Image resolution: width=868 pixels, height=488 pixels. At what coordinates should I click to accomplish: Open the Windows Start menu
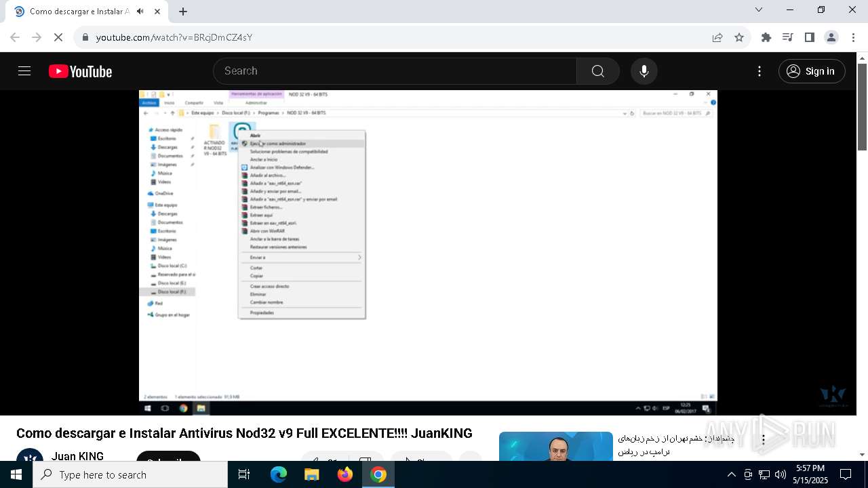pos(16,474)
